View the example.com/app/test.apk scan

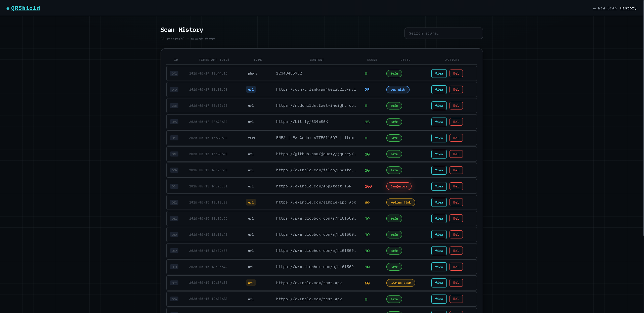pyautogui.click(x=439, y=186)
